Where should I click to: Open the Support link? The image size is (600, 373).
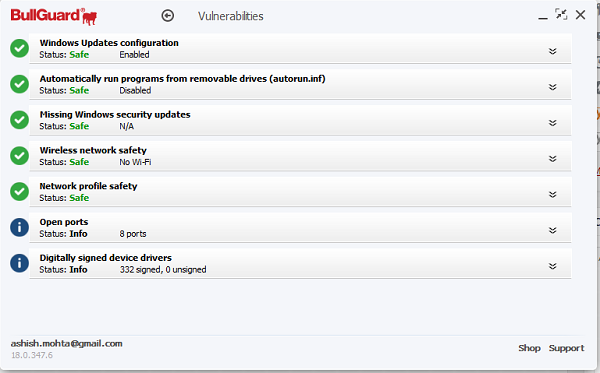(x=566, y=349)
